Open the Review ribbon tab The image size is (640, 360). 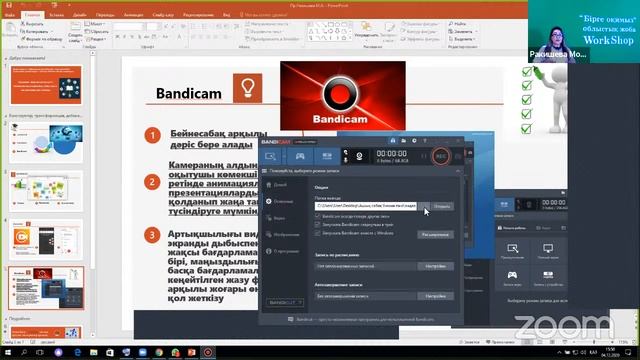pos(198,15)
